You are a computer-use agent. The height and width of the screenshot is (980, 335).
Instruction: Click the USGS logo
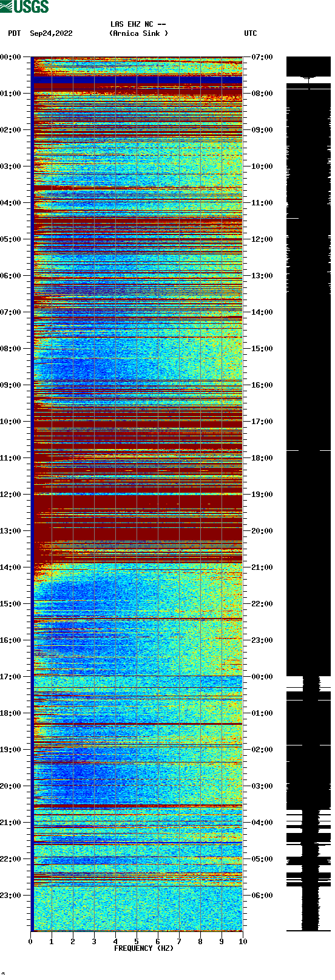tap(24, 7)
